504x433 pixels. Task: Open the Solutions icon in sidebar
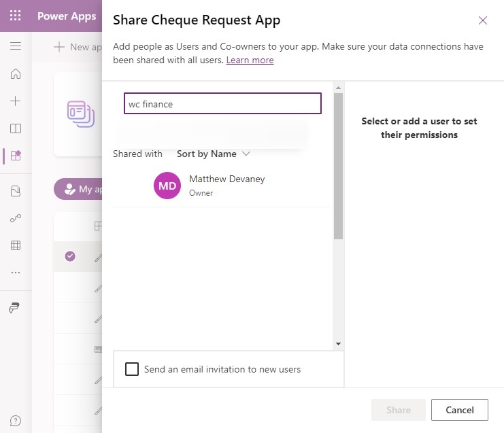pos(16,191)
